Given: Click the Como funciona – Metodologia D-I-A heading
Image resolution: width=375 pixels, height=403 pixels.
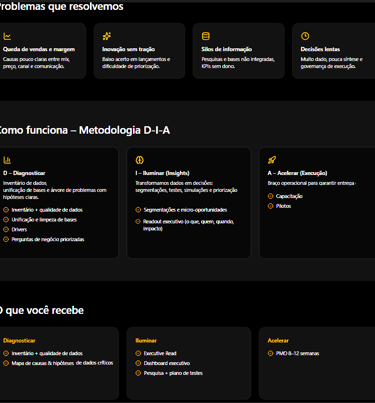Looking at the screenshot, I should (84, 130).
